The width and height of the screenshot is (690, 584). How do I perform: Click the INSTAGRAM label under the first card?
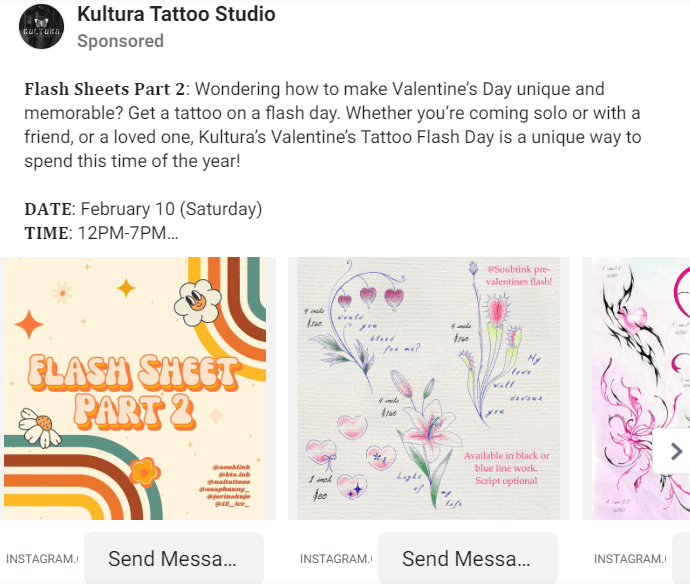pos(42,559)
